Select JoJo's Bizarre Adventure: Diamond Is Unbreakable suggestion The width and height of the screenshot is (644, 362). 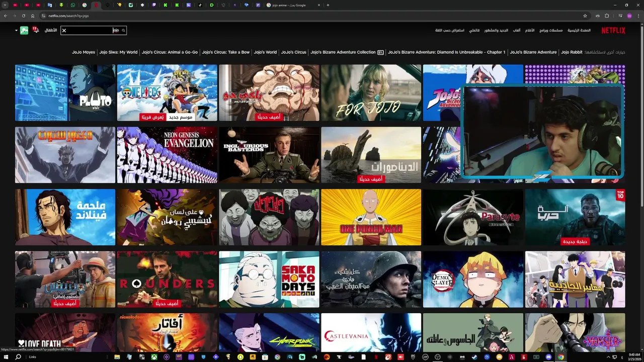point(447,52)
